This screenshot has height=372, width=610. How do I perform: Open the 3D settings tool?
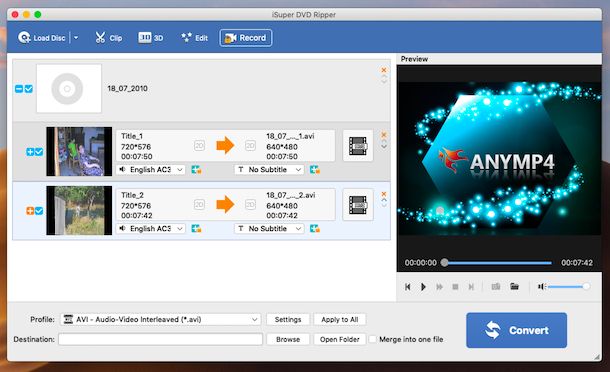[151, 38]
